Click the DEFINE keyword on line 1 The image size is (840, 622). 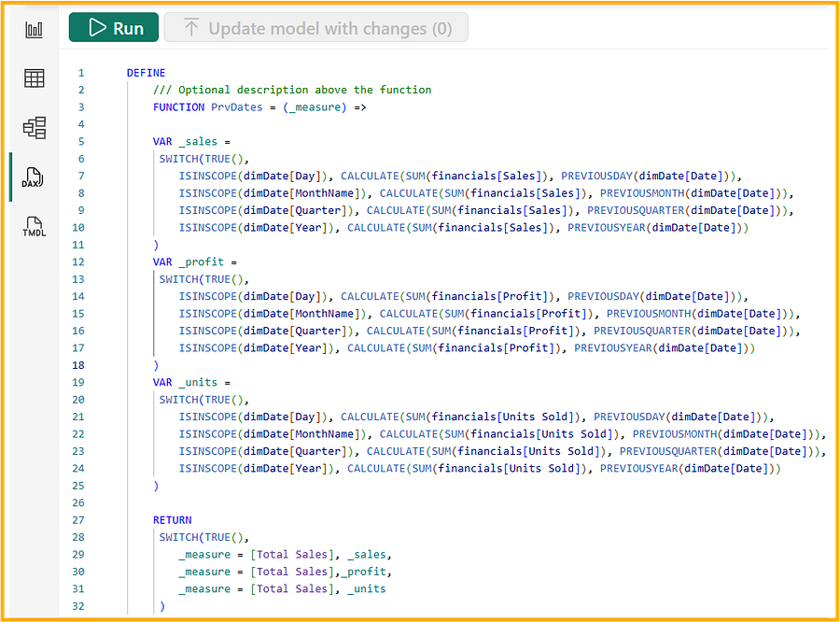click(x=146, y=72)
